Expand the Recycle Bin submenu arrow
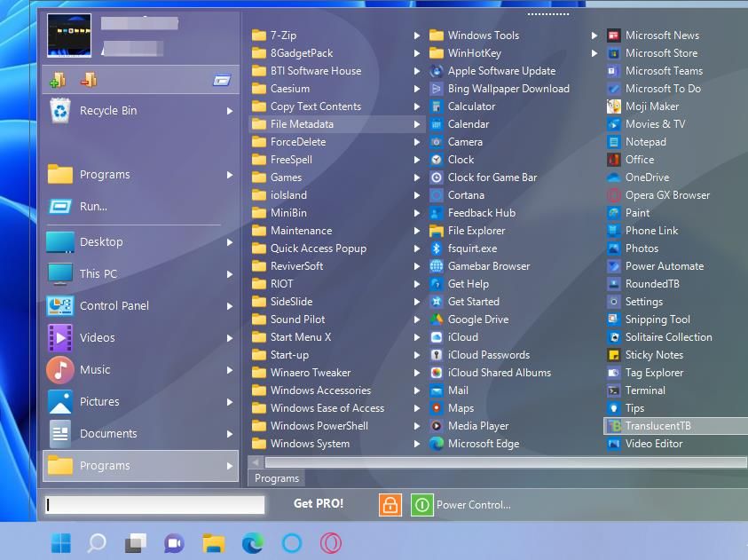The height and width of the screenshot is (560, 748). point(230,111)
